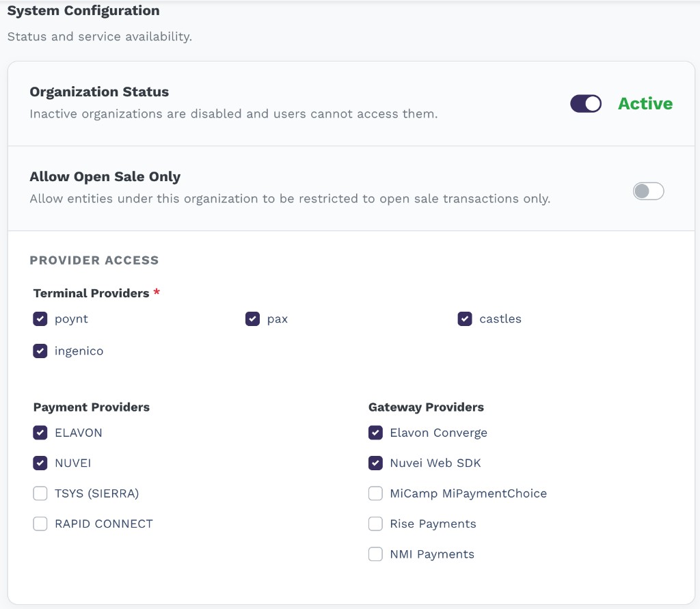Screen dimensions: 700x609
Task: Uncheck the Nuvei Web SDK gateway
Action: (375, 463)
